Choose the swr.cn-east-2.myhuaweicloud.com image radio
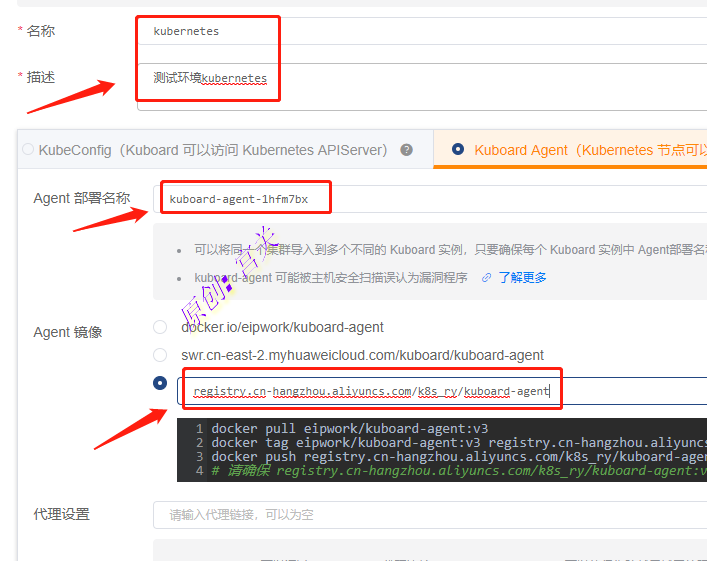 [160, 355]
